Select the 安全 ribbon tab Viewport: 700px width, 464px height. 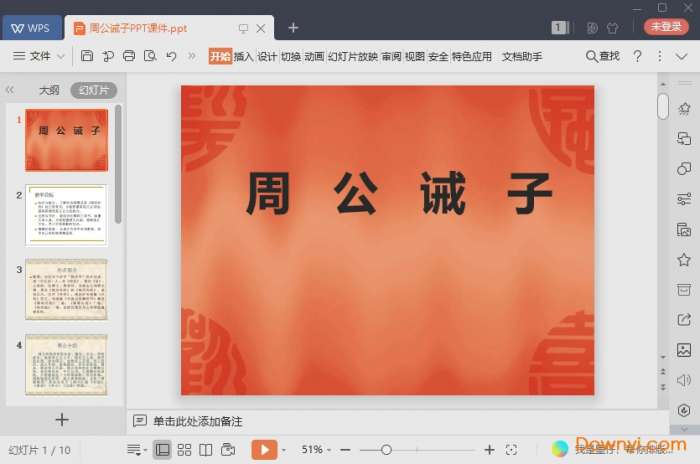(438, 56)
